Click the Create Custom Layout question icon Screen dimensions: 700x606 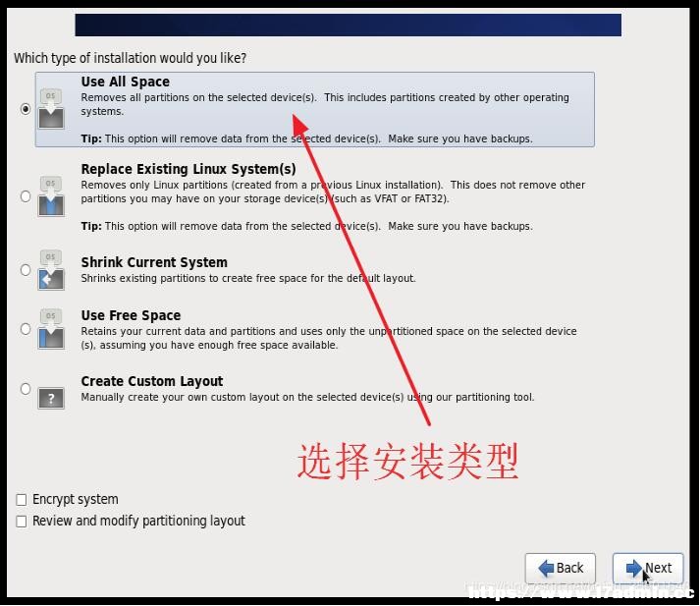click(51, 398)
